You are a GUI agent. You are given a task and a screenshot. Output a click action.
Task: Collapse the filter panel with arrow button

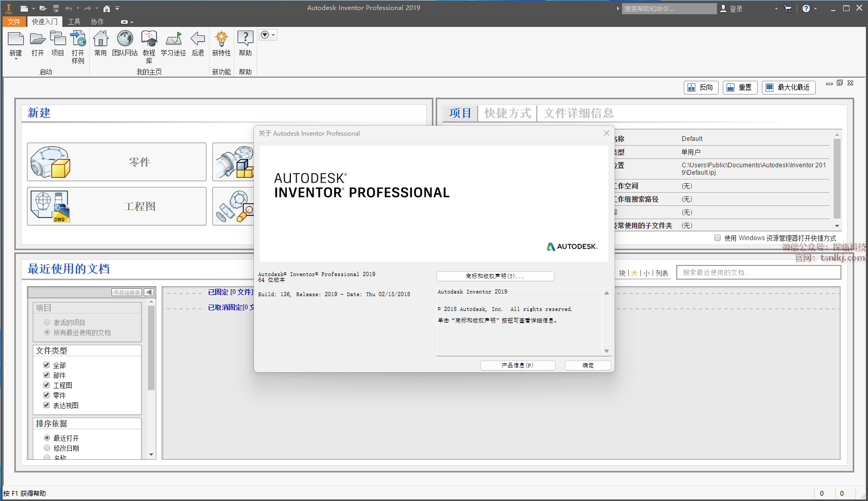point(149,292)
